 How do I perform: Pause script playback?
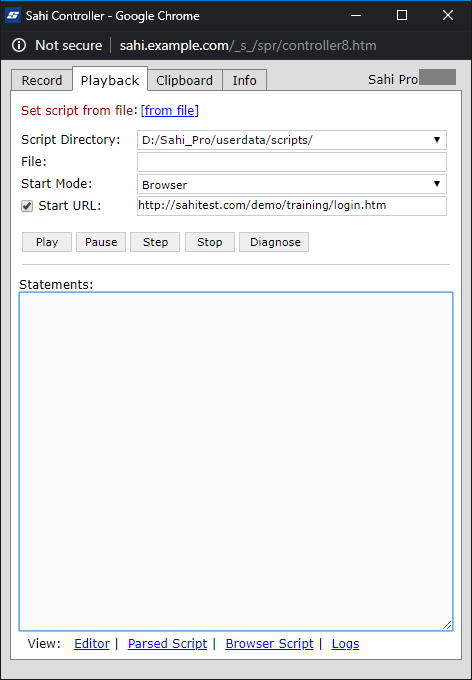pos(101,242)
